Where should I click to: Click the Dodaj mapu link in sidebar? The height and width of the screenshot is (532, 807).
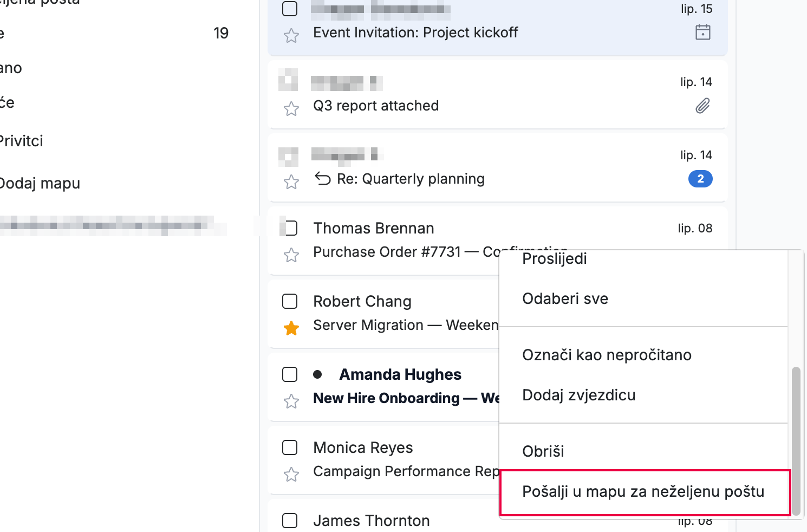pos(40,183)
